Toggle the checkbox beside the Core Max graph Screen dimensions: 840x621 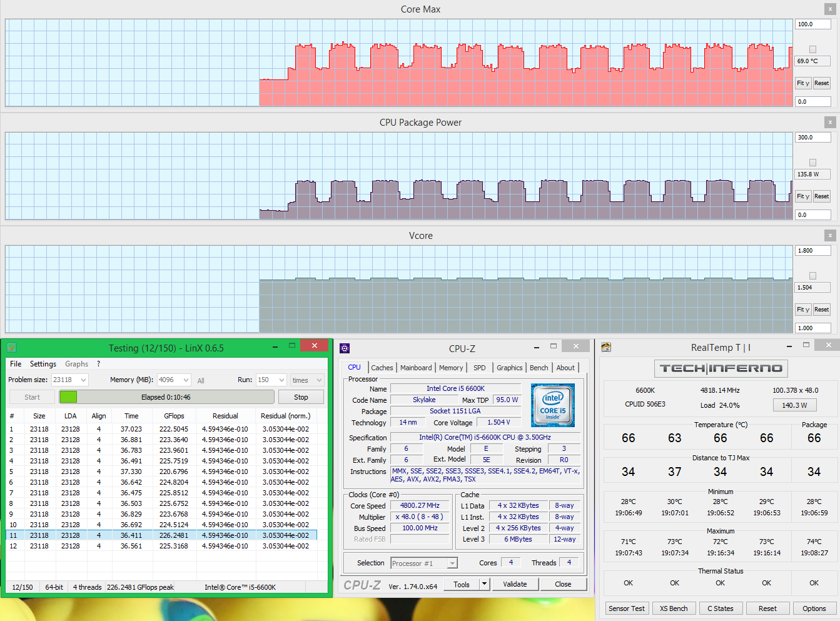[812, 49]
